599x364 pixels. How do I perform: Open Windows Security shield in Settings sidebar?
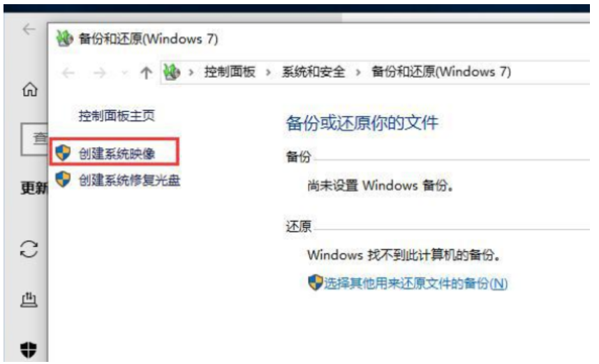29,349
